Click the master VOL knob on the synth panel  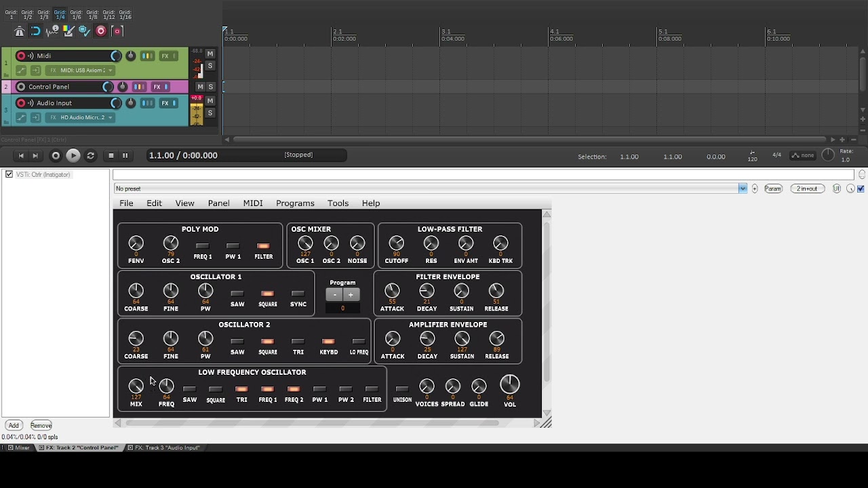pos(510,384)
